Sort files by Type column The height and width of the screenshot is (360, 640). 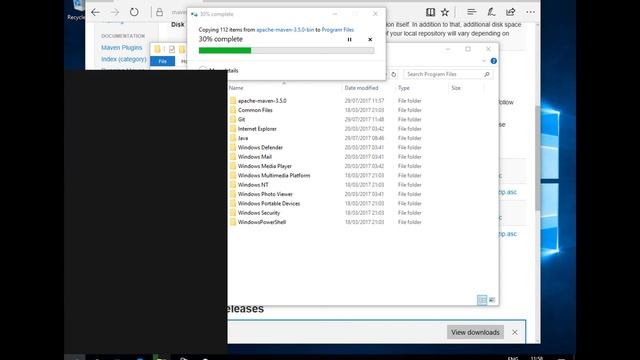point(404,88)
